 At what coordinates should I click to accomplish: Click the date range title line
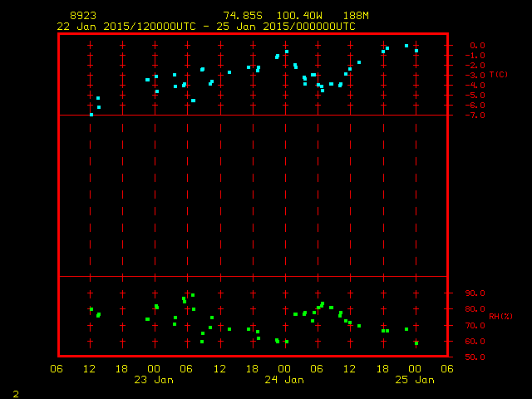[205, 26]
